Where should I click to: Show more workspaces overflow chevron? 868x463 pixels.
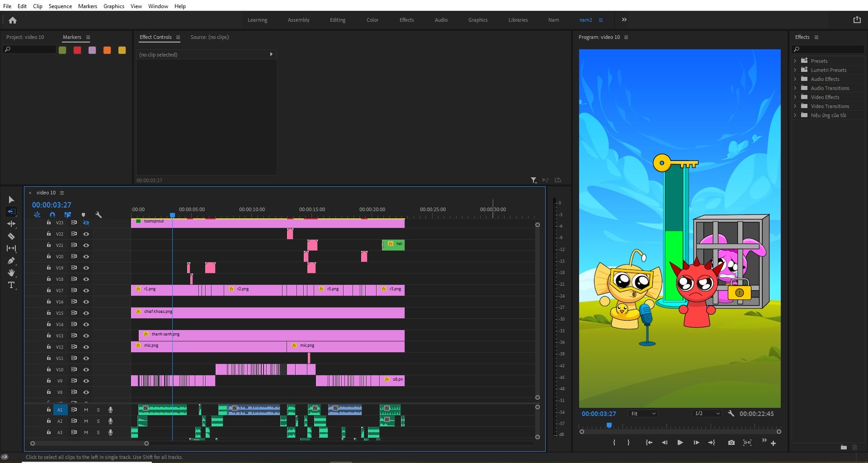tap(624, 20)
